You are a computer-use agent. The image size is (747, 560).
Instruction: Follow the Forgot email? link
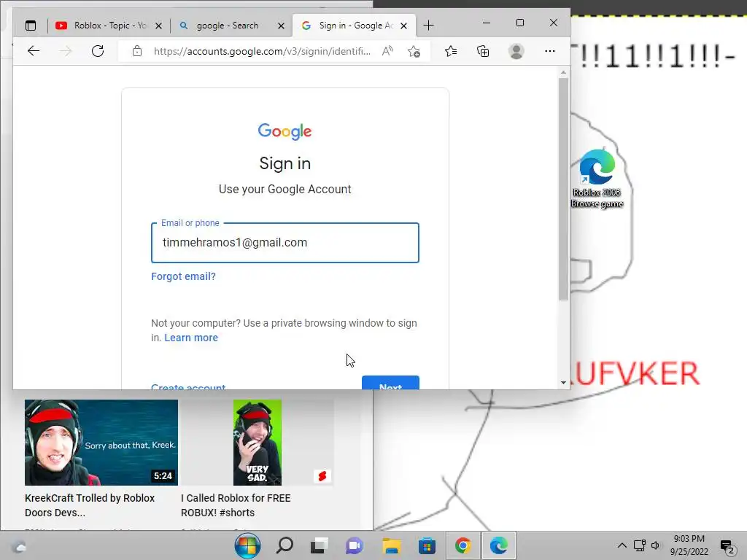[x=183, y=276]
